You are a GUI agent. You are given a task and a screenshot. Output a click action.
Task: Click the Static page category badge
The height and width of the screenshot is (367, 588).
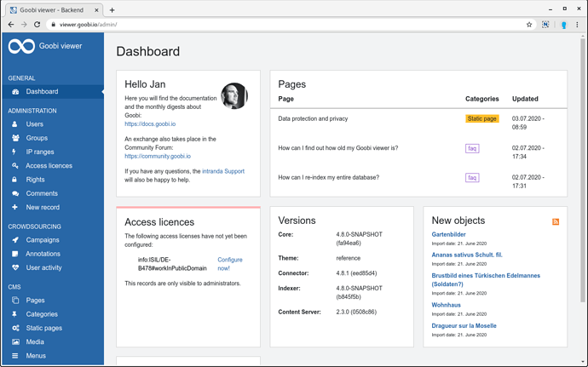[481, 118]
